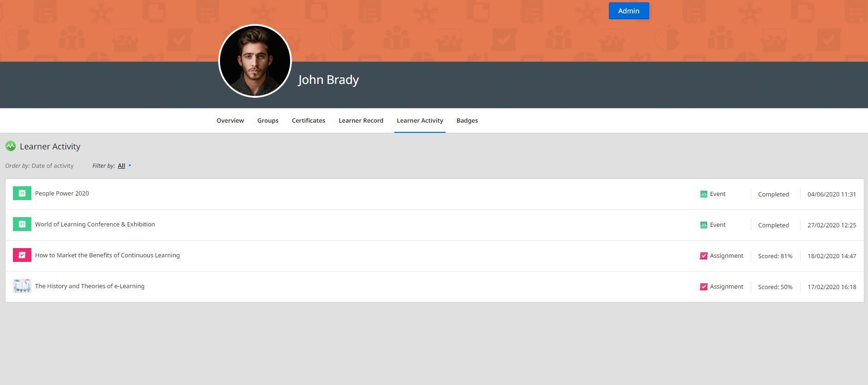Viewport: 868px width, 385px height.
Task: Click Assignment label in History and Theories row
Action: click(x=726, y=287)
